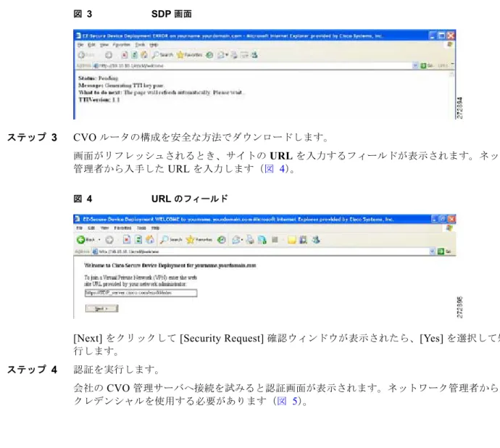
Task: Click Messenger icon in figure 4 browser toolbar
Action: point(316,240)
